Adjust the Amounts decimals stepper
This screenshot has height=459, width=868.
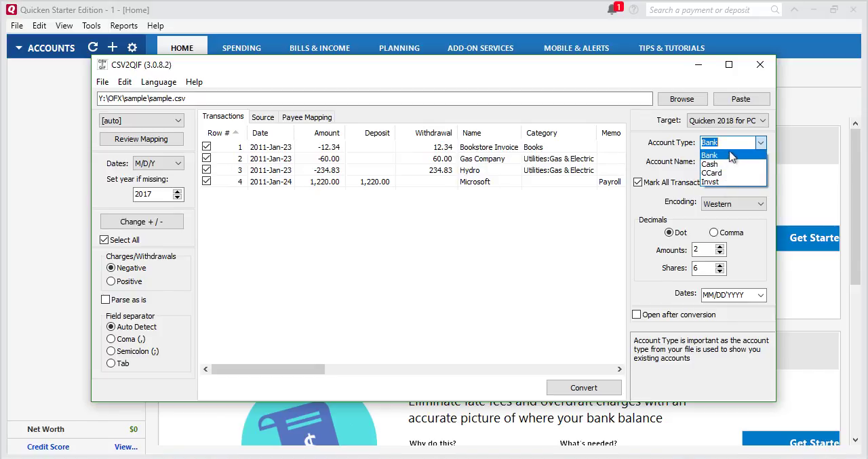click(x=719, y=250)
